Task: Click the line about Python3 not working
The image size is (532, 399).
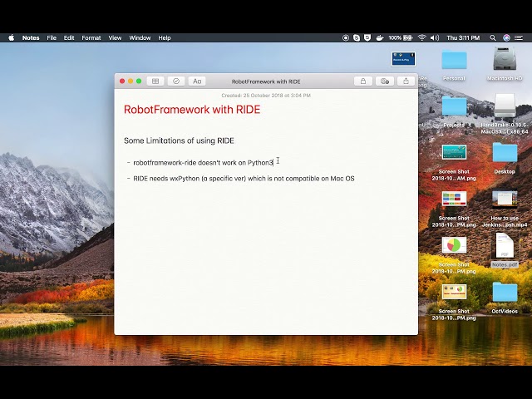Action: pyautogui.click(x=203, y=163)
